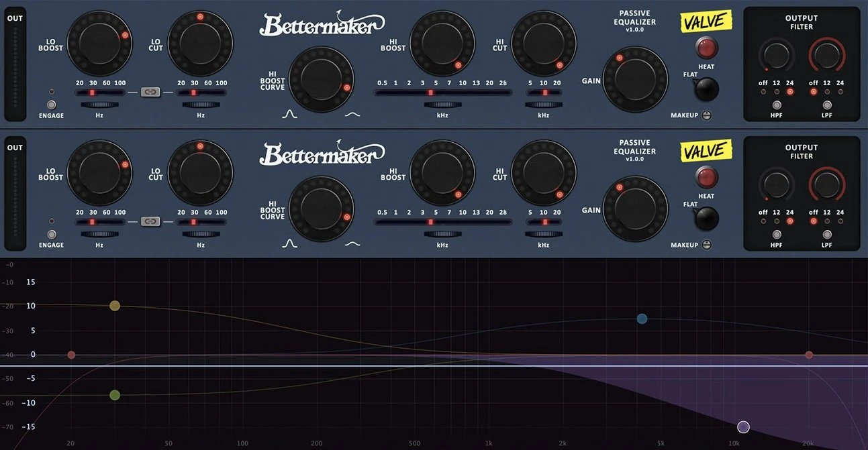
Task: Select HPF 12 slope in the bottom unit
Action: 777,221
